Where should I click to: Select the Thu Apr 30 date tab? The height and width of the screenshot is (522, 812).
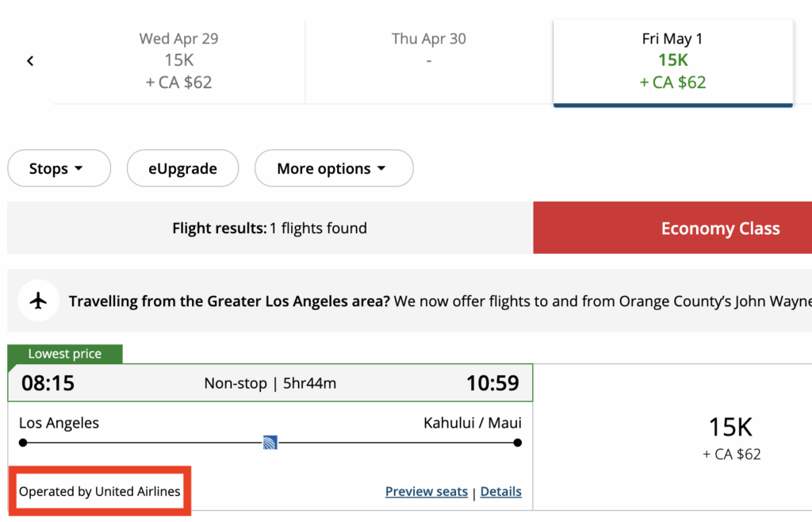pyautogui.click(x=428, y=60)
